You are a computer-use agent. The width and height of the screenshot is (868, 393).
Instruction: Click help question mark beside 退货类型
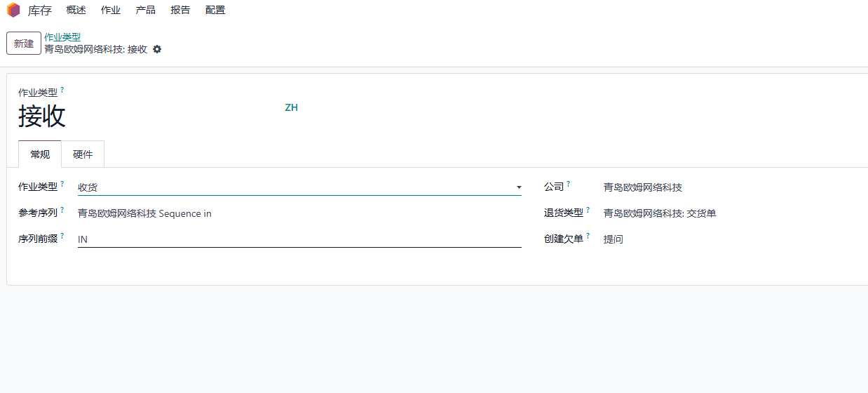tap(588, 210)
